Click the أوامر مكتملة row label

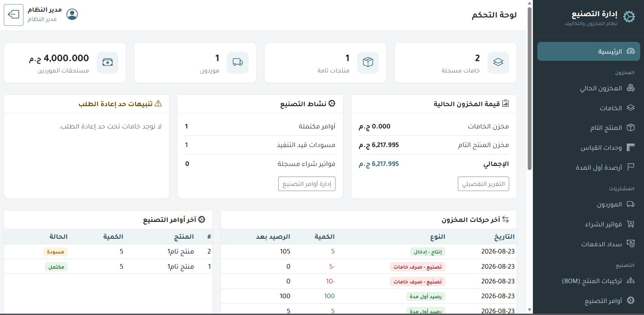317,126
